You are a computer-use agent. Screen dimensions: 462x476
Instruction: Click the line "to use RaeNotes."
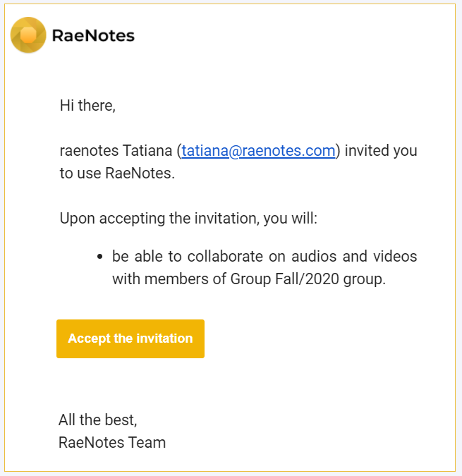[117, 173]
